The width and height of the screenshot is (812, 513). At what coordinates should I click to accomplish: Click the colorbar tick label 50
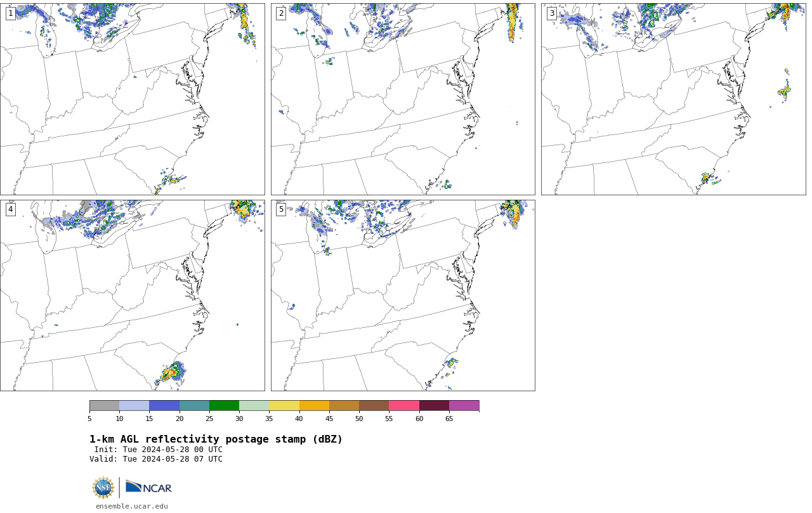point(359,419)
